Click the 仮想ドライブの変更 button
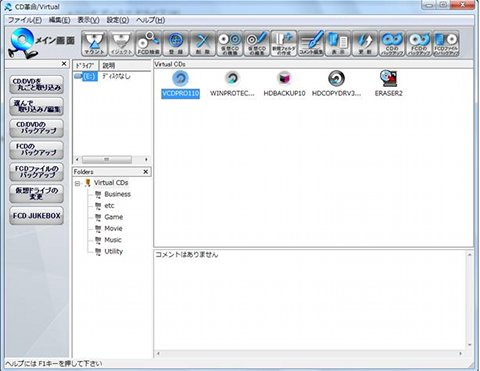Viewport: 480px width, 371px height. 36,193
